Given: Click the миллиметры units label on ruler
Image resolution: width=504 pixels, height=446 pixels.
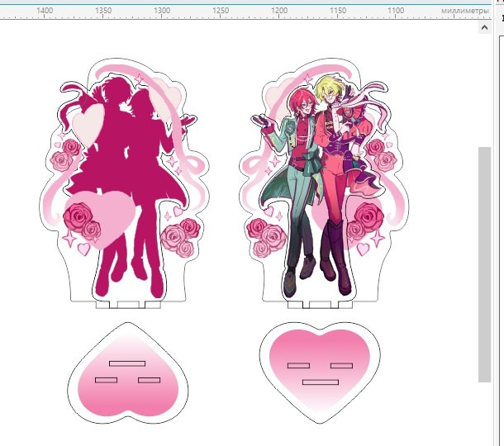Looking at the screenshot, I should [x=465, y=11].
